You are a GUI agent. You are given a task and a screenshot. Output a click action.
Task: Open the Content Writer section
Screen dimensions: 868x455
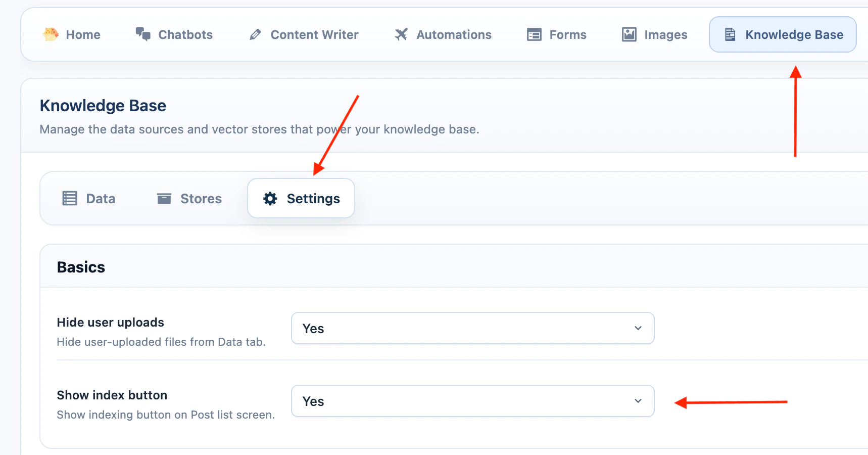pyautogui.click(x=304, y=34)
